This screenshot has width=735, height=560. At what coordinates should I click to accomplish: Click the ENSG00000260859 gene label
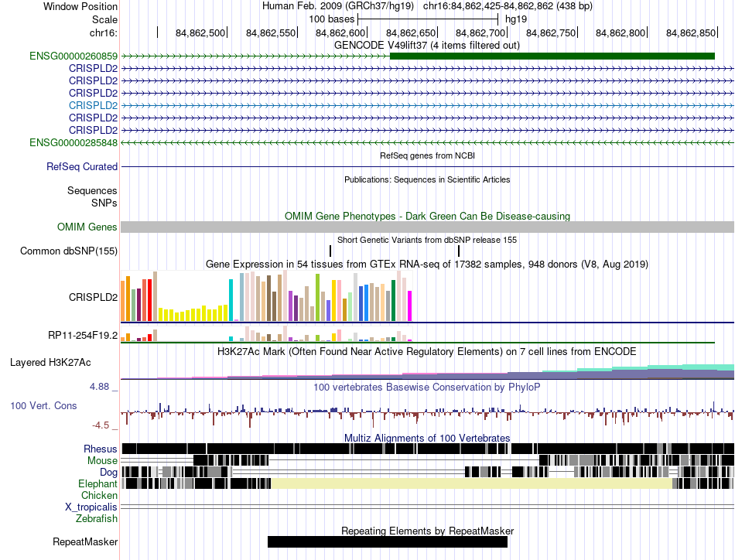(x=73, y=56)
